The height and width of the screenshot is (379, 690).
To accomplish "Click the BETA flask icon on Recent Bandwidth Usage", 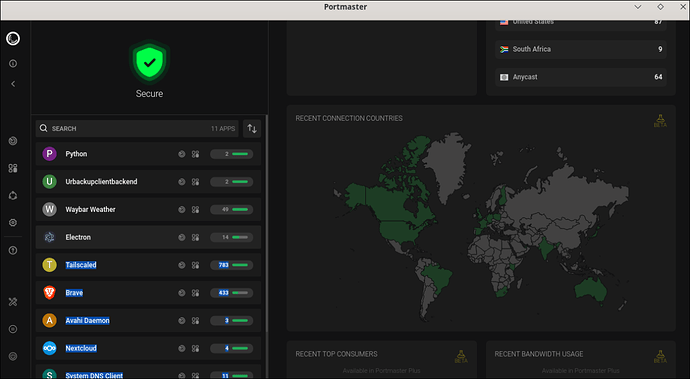I will 660,356.
